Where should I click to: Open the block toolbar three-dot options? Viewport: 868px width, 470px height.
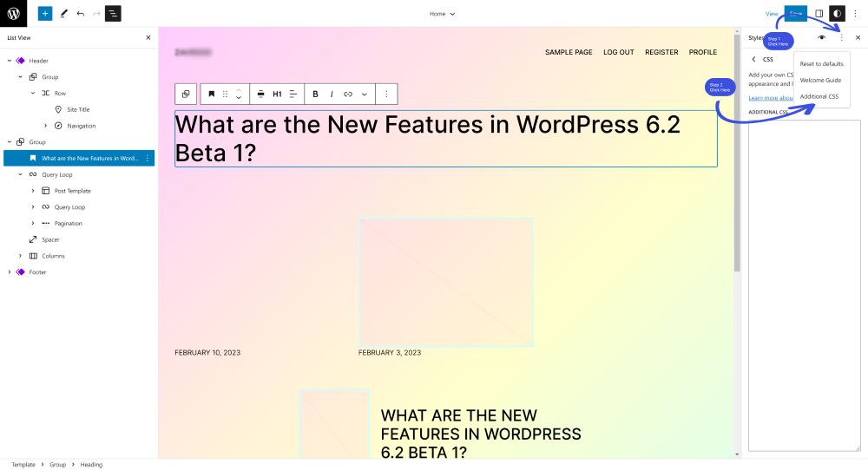(x=386, y=94)
